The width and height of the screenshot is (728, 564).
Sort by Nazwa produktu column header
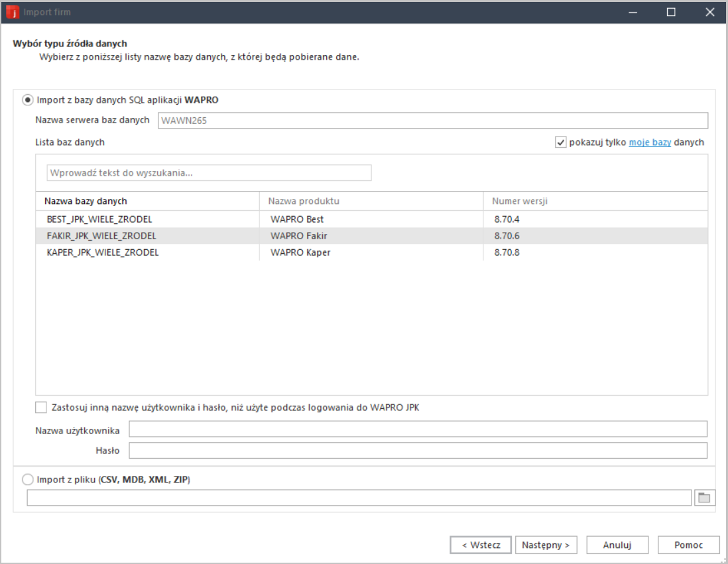[x=304, y=201]
